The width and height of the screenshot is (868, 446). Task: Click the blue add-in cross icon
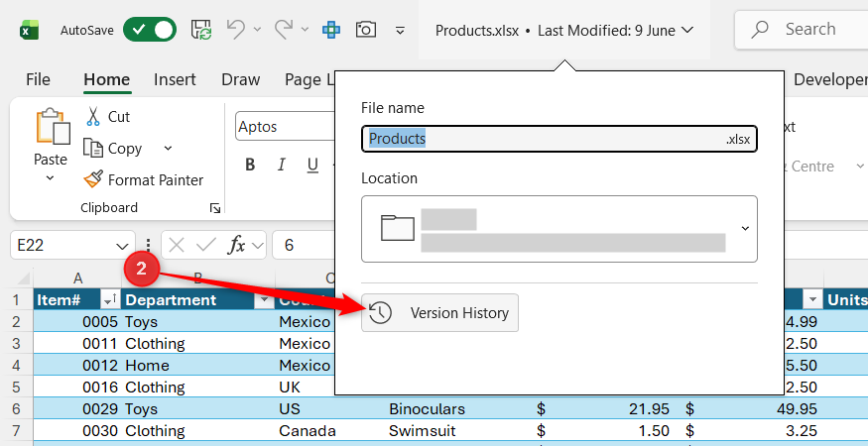[x=331, y=30]
